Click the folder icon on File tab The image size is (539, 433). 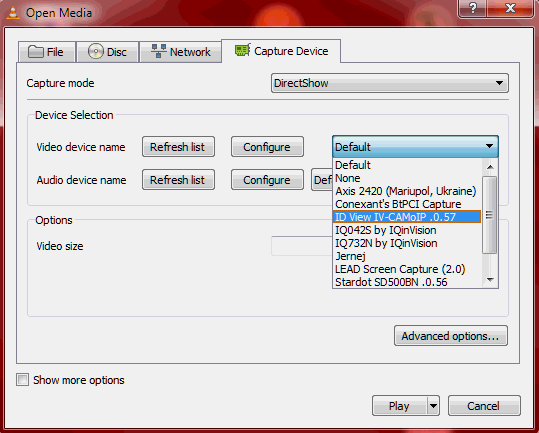(35, 52)
